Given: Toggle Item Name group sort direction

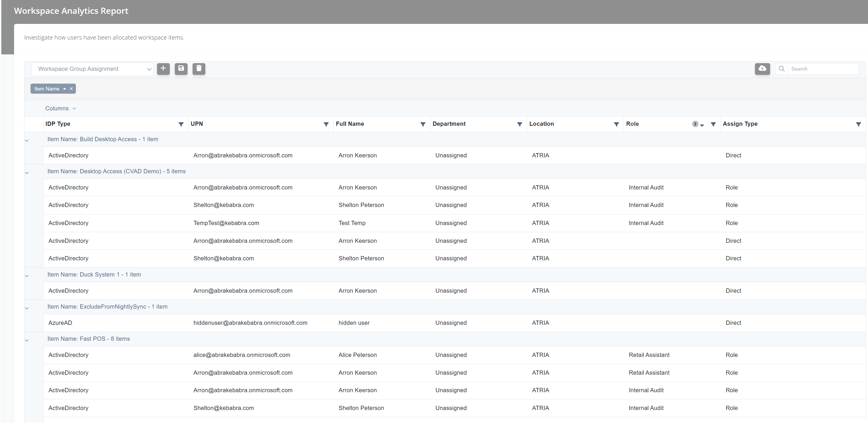Looking at the screenshot, I should 64,89.
